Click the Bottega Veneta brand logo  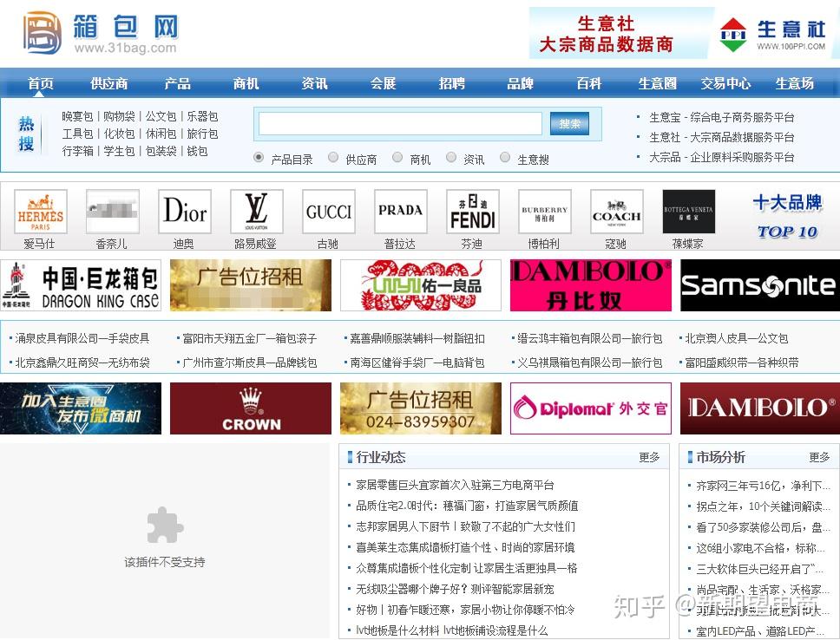688,212
